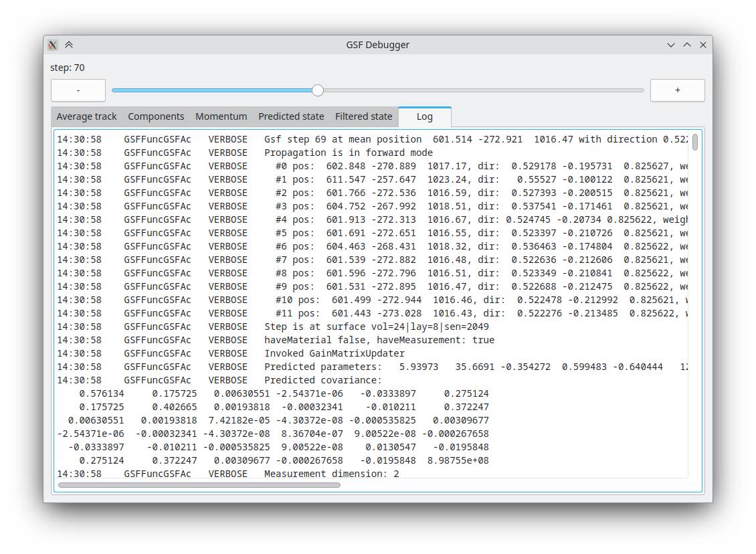Select the Filtered state tab
The image size is (756, 554).
point(363,116)
